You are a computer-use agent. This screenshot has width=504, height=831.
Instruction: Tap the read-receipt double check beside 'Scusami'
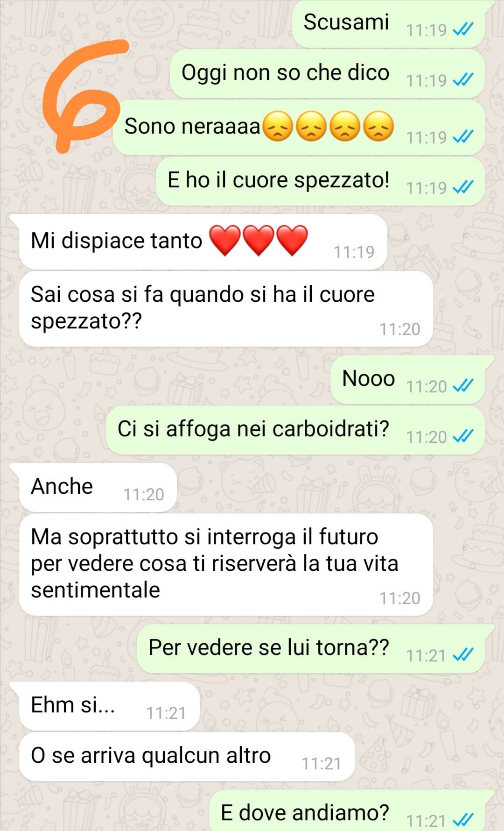[x=463, y=30]
